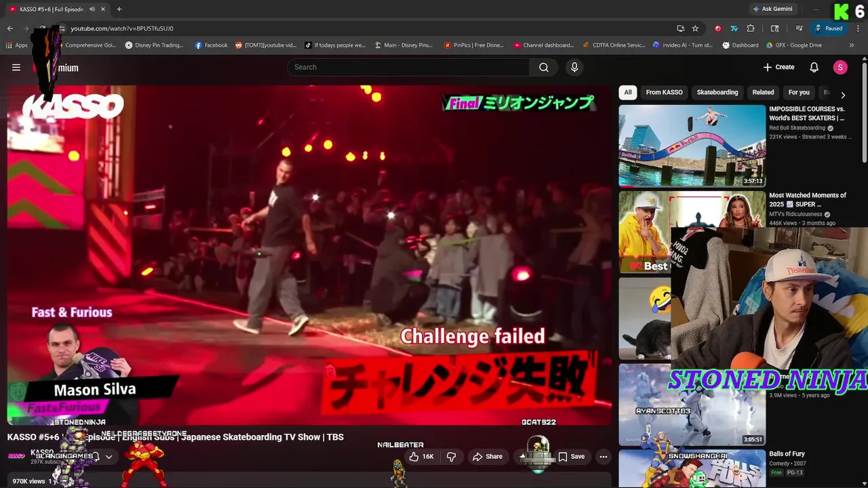The height and width of the screenshot is (488, 868).
Task: Select the All filter chip
Action: (628, 92)
